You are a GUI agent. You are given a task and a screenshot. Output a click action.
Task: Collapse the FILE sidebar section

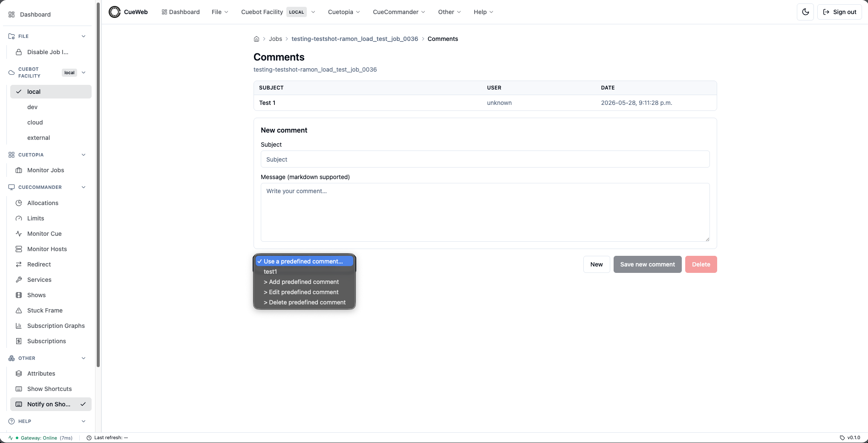(x=84, y=36)
